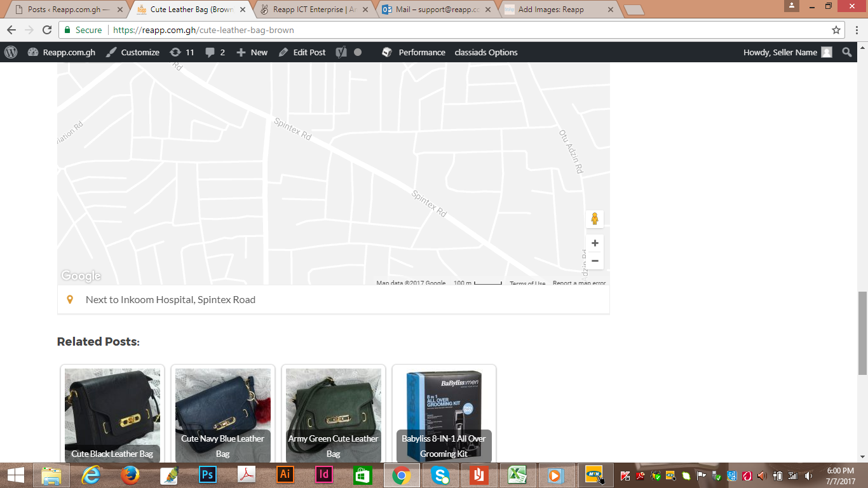The width and height of the screenshot is (868, 488).
Task: Switch to Google Chrome on the taskbar
Action: 402,475
